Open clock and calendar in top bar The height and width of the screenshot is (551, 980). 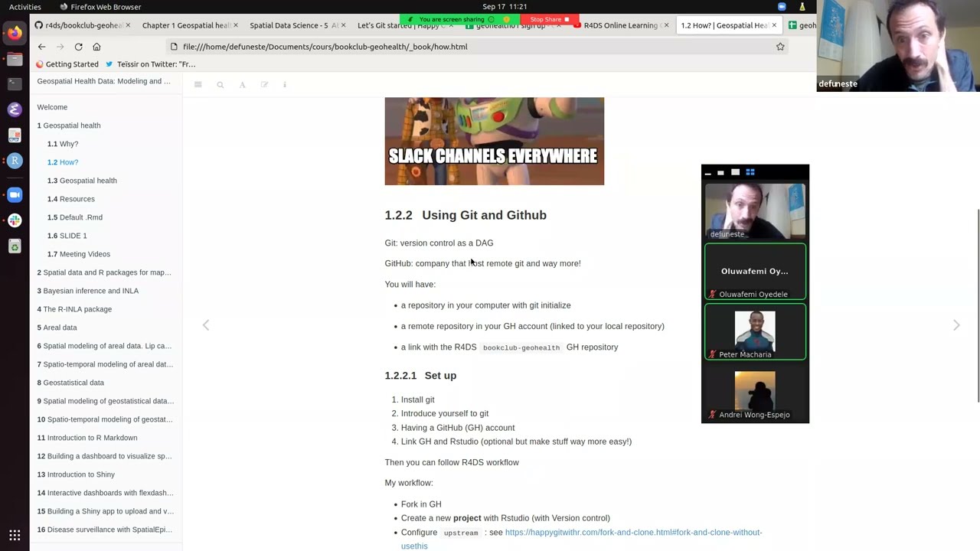pos(505,7)
